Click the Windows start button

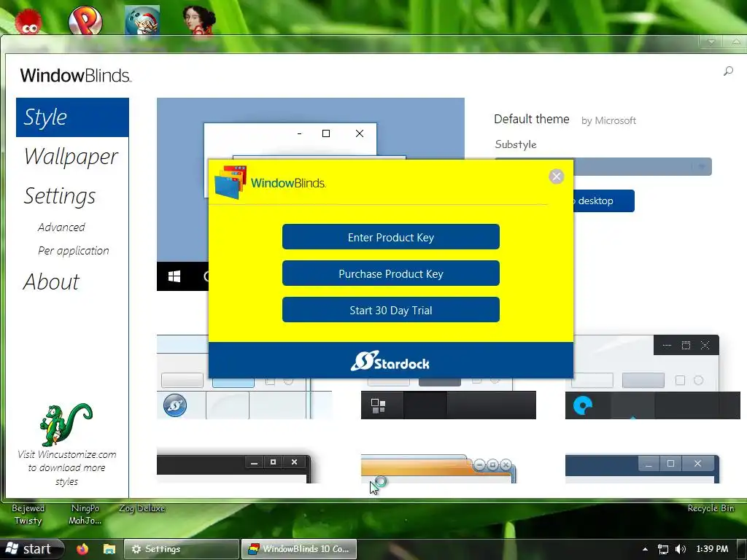[31, 549]
